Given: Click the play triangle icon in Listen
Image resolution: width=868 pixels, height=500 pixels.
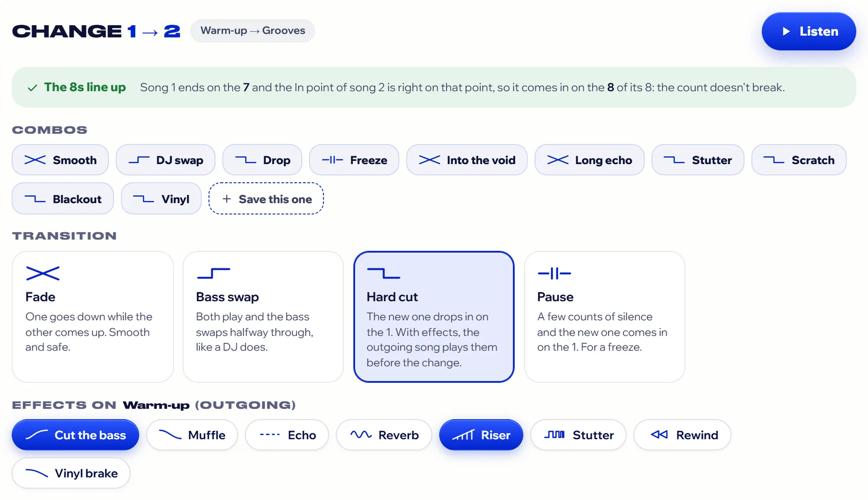Looking at the screenshot, I should (x=786, y=31).
